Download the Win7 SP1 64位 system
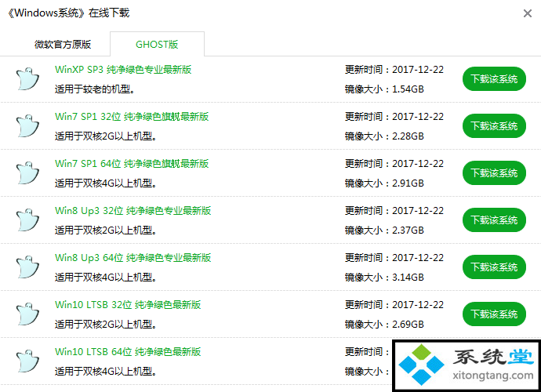The width and height of the screenshot is (541, 392). pos(494,173)
